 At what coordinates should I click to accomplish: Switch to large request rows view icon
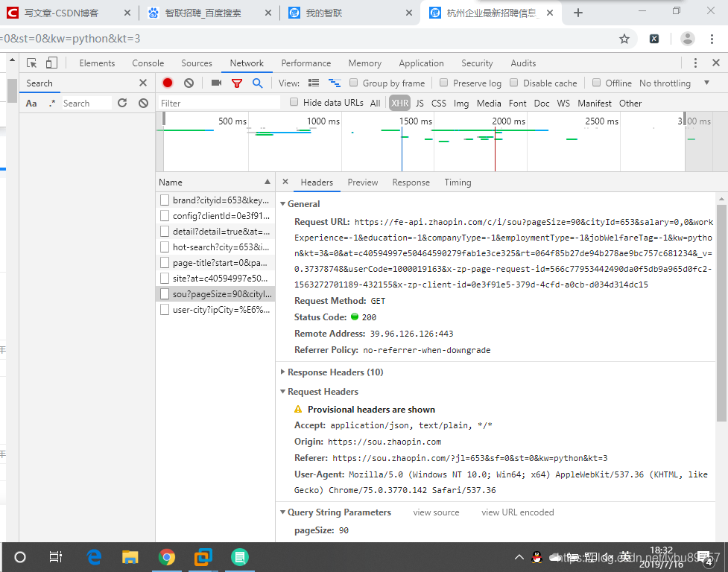coord(314,83)
